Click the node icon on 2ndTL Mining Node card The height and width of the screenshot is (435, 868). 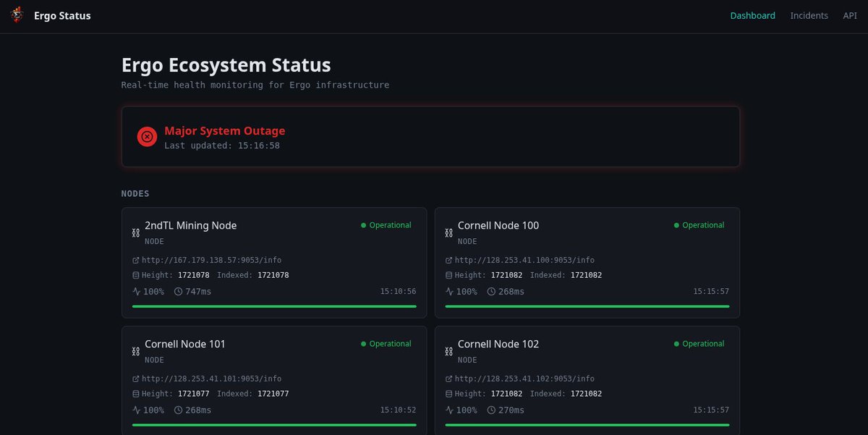[135, 233]
